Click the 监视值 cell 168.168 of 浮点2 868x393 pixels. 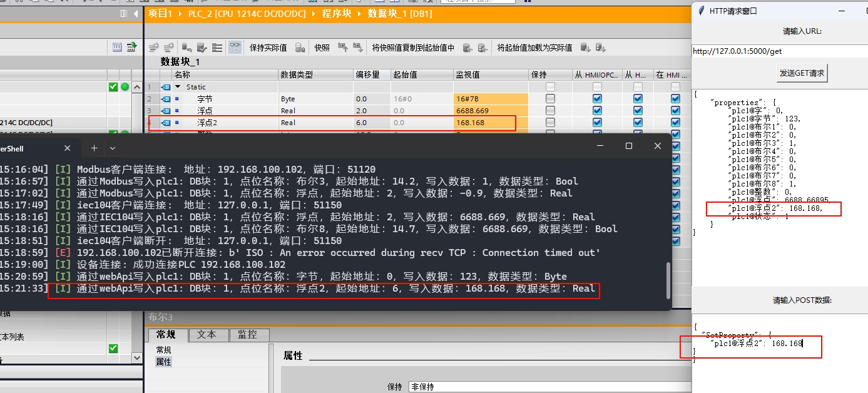(491, 123)
